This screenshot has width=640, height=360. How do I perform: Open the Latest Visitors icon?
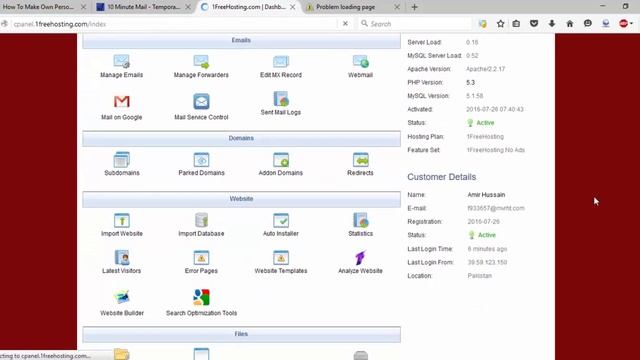click(x=122, y=258)
